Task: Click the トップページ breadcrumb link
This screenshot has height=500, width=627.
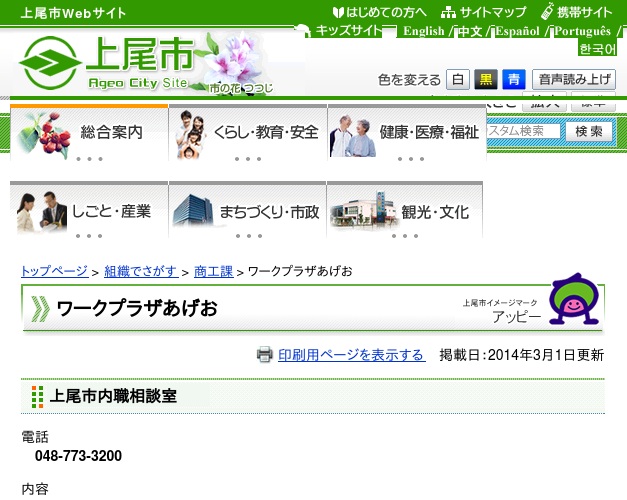Action: click(54, 271)
